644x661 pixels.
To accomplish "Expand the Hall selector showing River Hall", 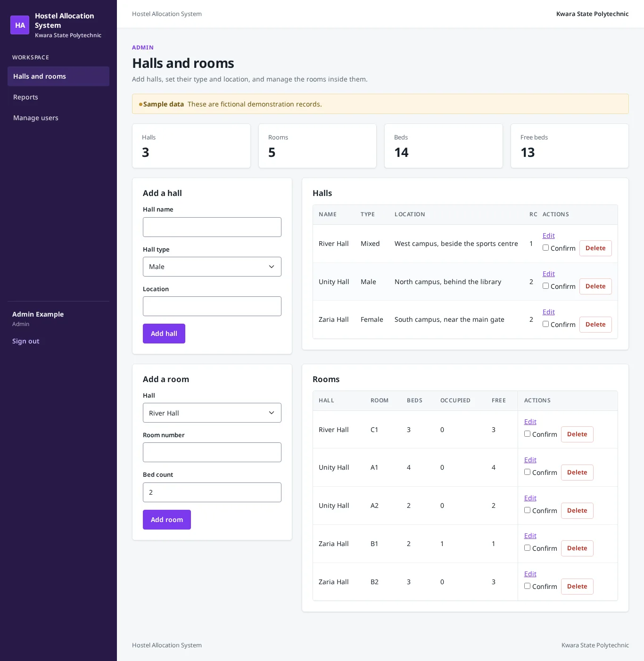I will 212,413.
